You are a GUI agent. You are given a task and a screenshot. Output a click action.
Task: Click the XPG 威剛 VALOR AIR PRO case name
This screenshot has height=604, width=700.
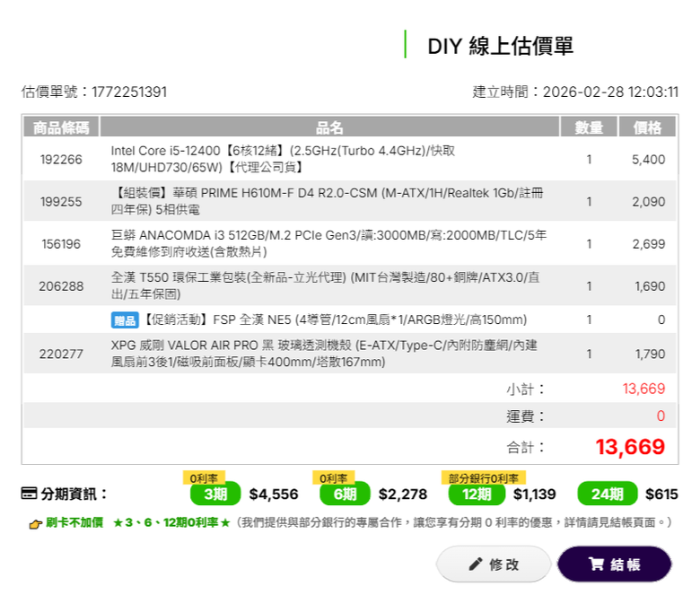tap(324, 354)
